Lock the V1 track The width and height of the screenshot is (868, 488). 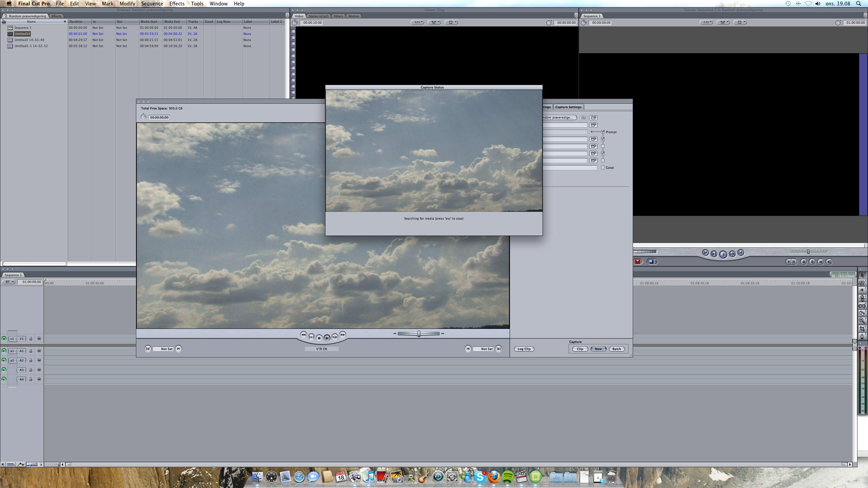pos(31,339)
